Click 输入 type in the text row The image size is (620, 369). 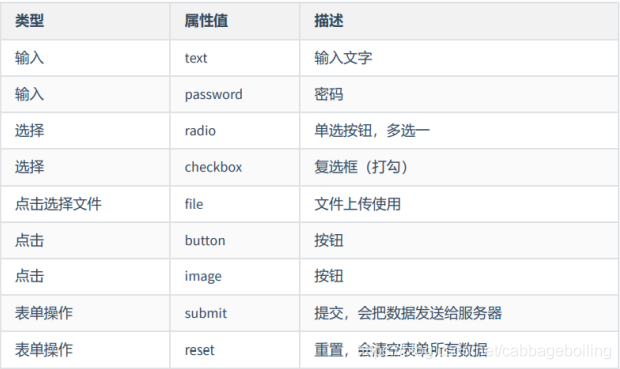(29, 58)
